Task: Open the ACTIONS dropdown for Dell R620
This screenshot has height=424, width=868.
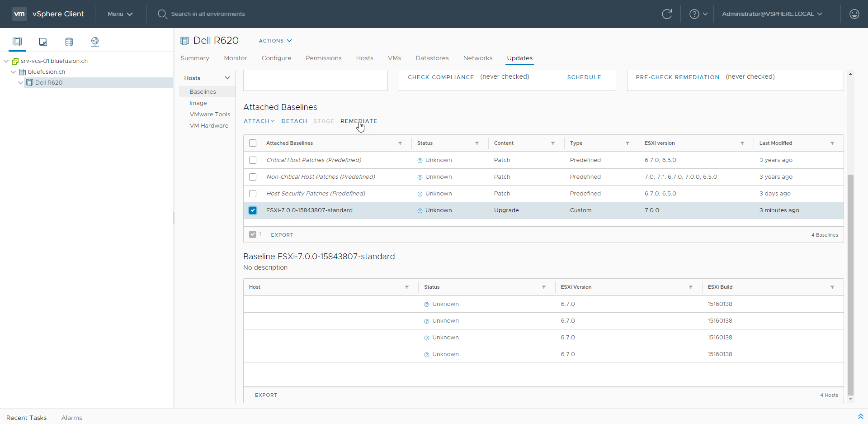Action: pos(275,41)
